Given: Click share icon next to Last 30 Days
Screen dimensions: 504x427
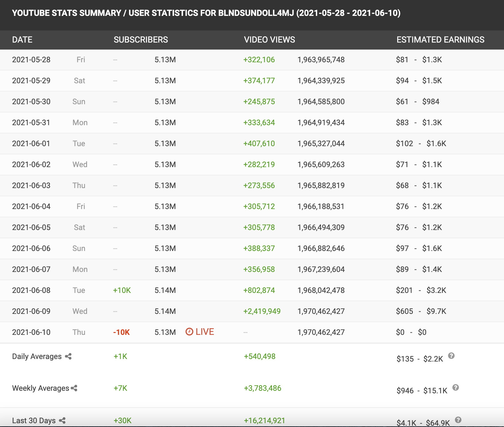Looking at the screenshot, I should [x=62, y=421].
